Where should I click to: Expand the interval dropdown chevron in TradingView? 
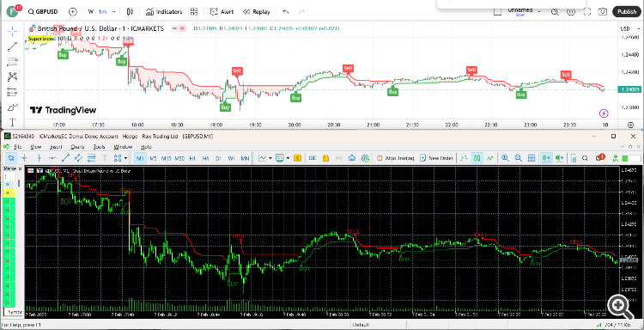(x=113, y=11)
